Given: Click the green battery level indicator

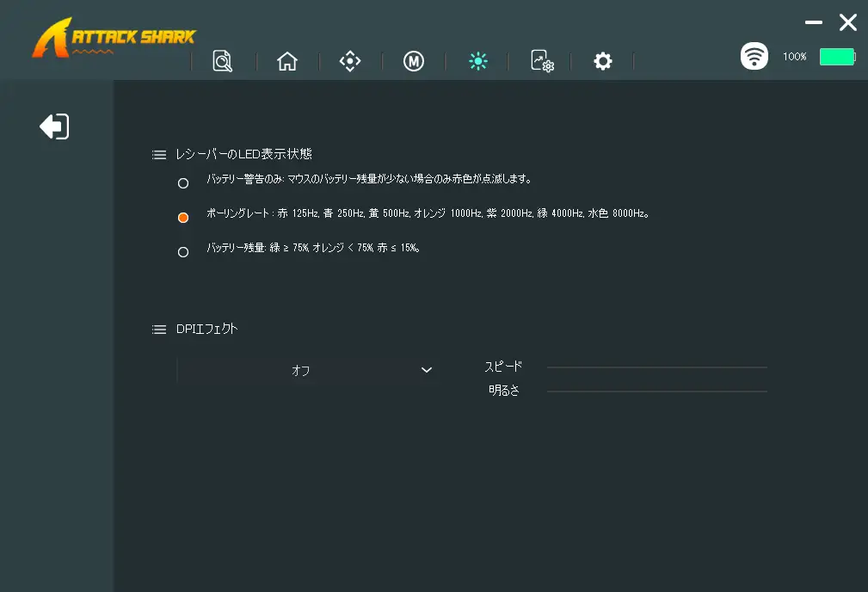Looking at the screenshot, I should [x=836, y=57].
